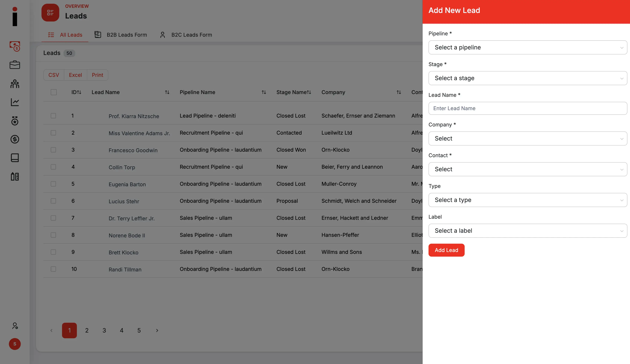630x364 pixels.
Task: Open lead Brett Klocko
Action: click(124, 253)
